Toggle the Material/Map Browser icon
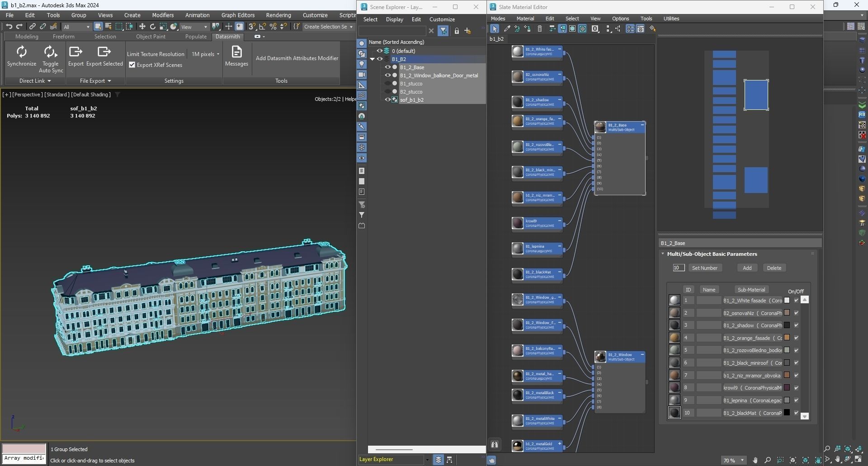Image resolution: width=868 pixels, height=466 pixels. [x=630, y=29]
